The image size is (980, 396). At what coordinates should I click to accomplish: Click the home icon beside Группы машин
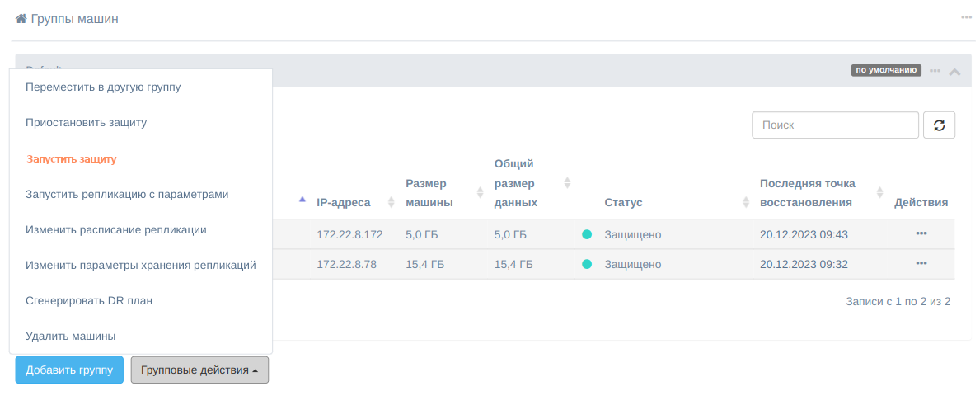[21, 19]
